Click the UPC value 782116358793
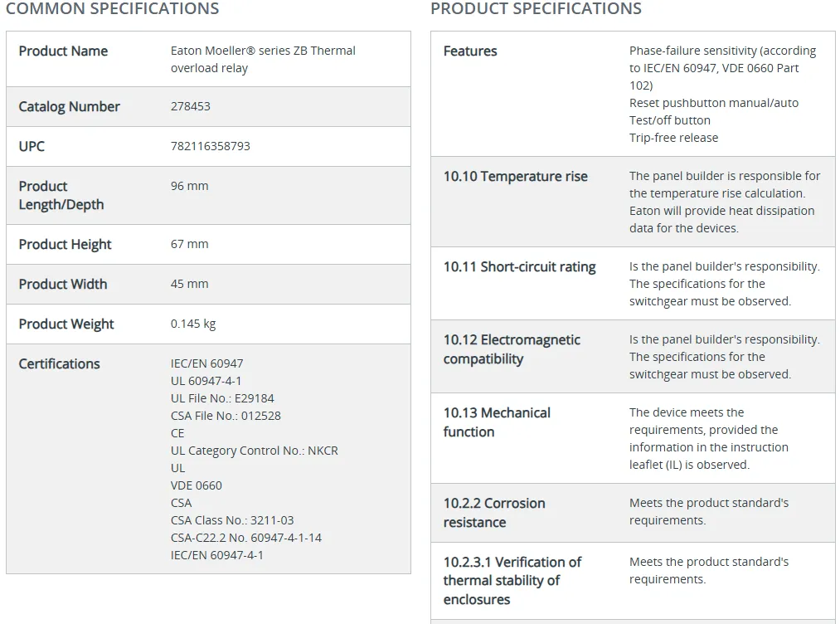The width and height of the screenshot is (840, 624). [211, 146]
